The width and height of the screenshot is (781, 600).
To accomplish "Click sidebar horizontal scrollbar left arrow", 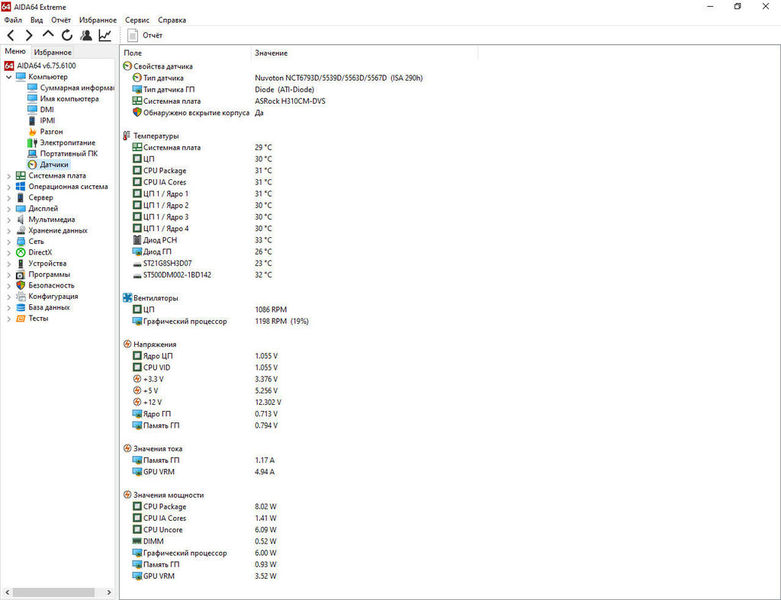I will 7,592.
